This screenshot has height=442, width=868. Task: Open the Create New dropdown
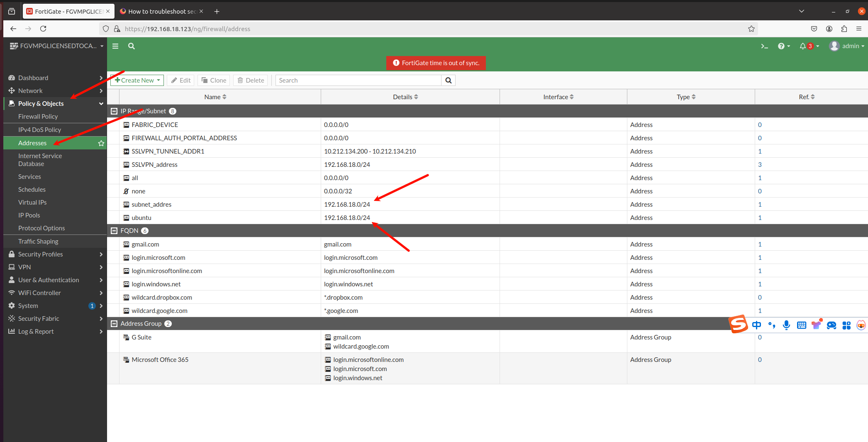[137, 81]
